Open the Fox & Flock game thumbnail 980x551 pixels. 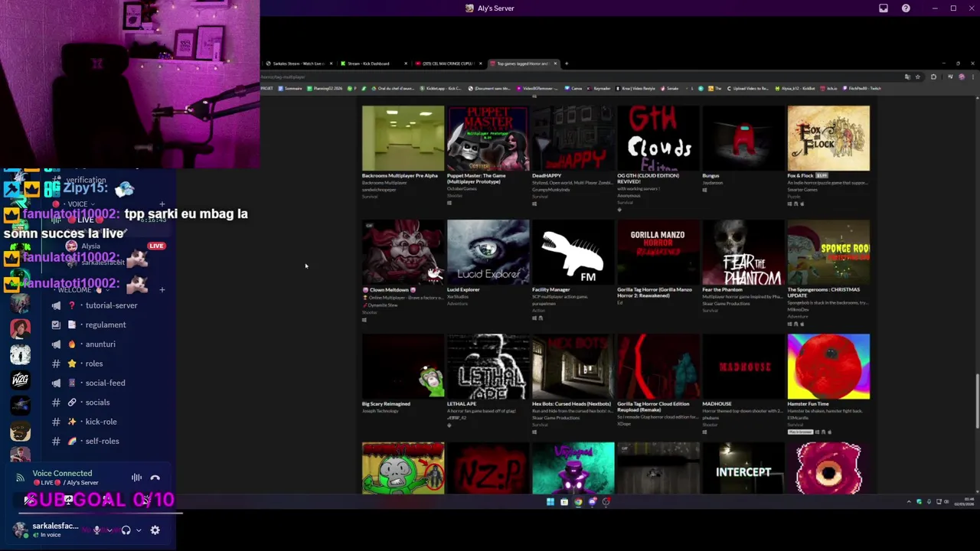(828, 138)
